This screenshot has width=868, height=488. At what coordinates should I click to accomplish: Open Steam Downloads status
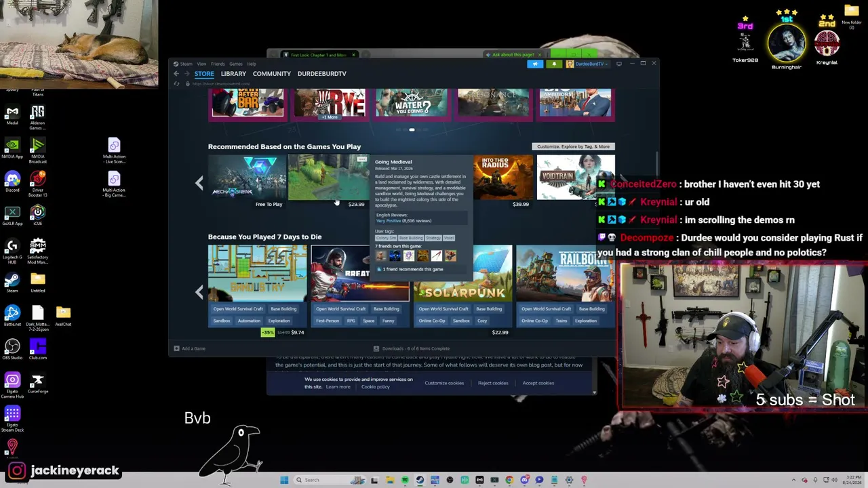[x=412, y=348]
